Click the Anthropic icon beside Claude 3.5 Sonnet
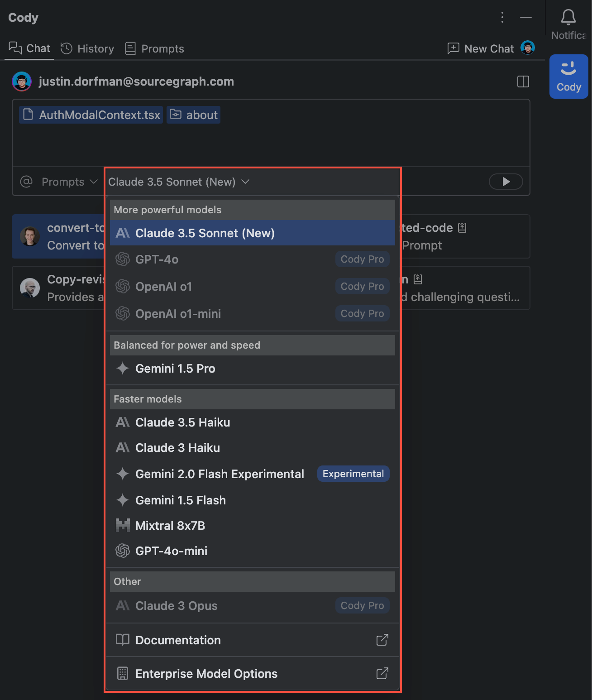592x700 pixels. [x=123, y=233]
